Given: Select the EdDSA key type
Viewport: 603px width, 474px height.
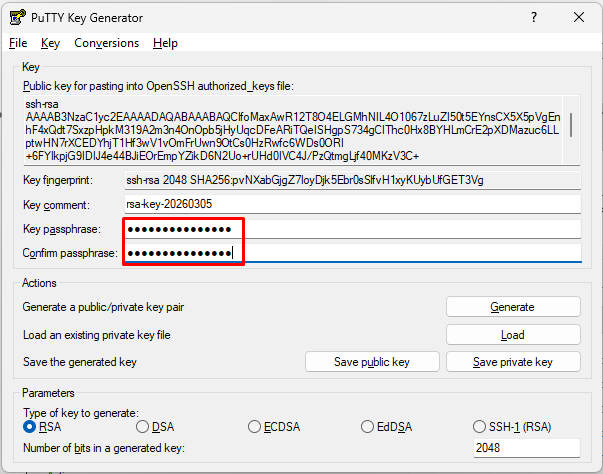Looking at the screenshot, I should click(368, 427).
